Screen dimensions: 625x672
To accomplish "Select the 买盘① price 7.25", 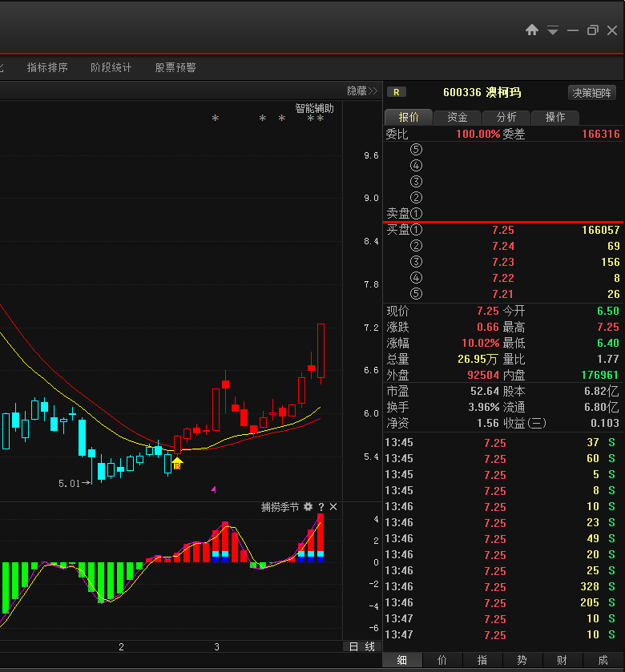I will (503, 230).
